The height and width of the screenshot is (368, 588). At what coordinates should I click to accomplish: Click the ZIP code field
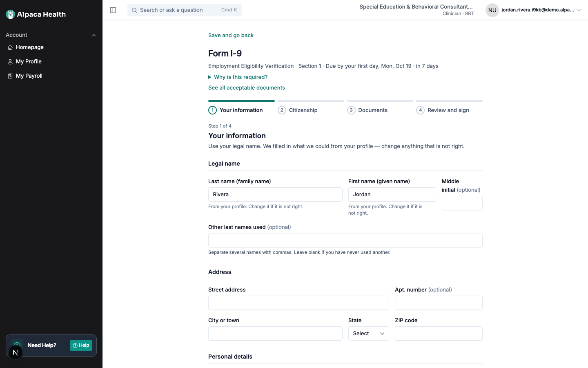point(439,334)
